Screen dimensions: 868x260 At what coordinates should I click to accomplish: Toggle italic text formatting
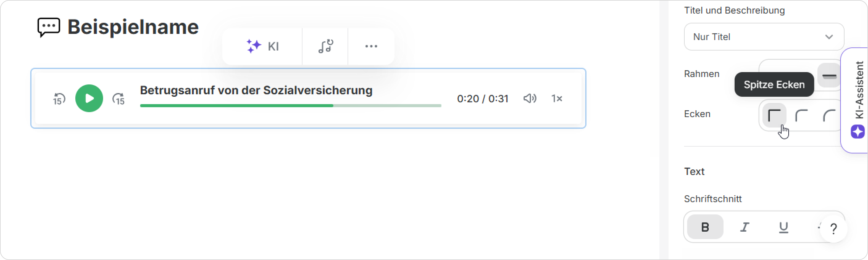coord(744,227)
